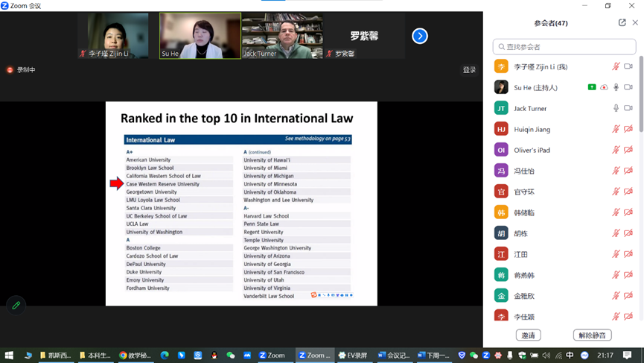Toggle camera for 李子瑾 Zijin Li

tap(628, 66)
